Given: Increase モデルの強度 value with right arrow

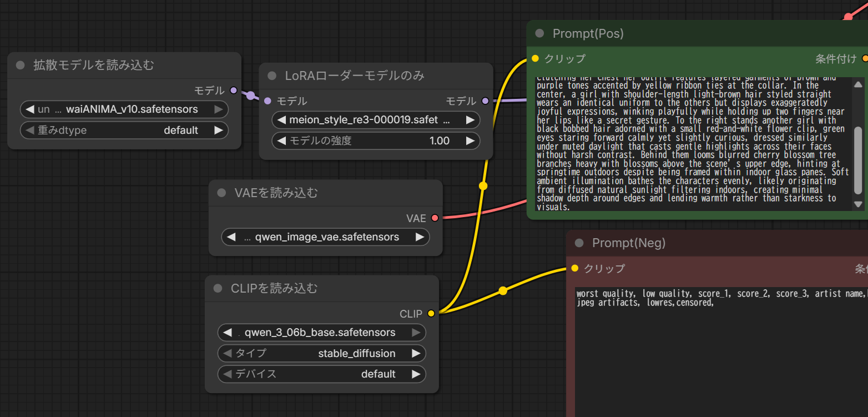Looking at the screenshot, I should [470, 141].
